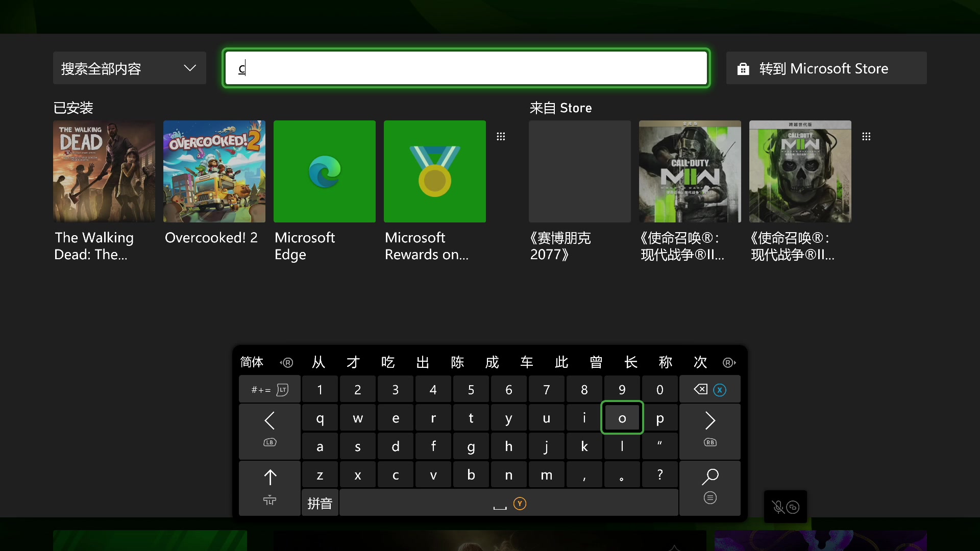This screenshot has height=551, width=980.
Task: Toggle the muted microphone chat indicator
Action: (x=786, y=507)
